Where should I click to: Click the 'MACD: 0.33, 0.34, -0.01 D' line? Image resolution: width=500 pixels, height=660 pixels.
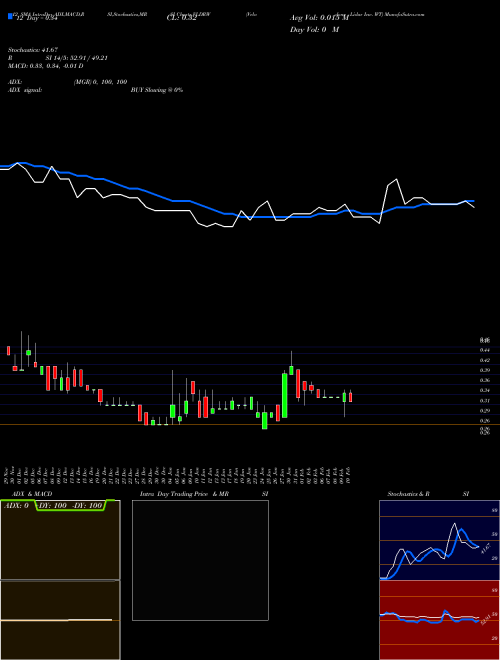tap(45, 66)
